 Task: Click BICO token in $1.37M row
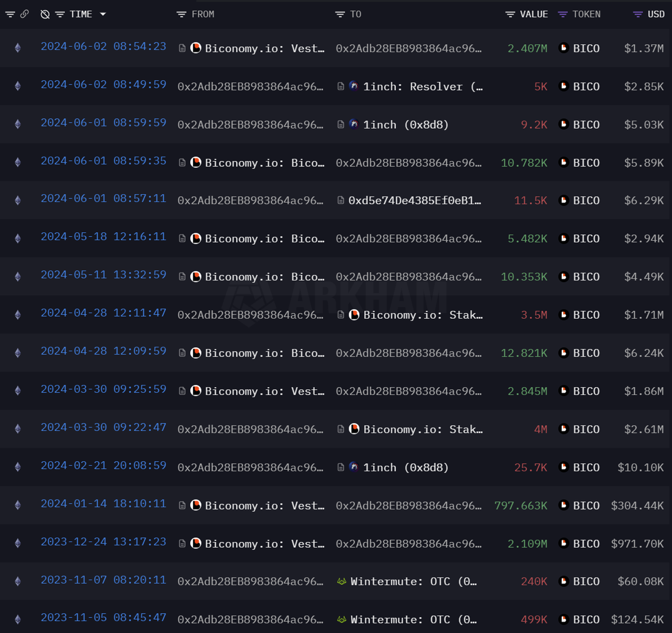[586, 48]
